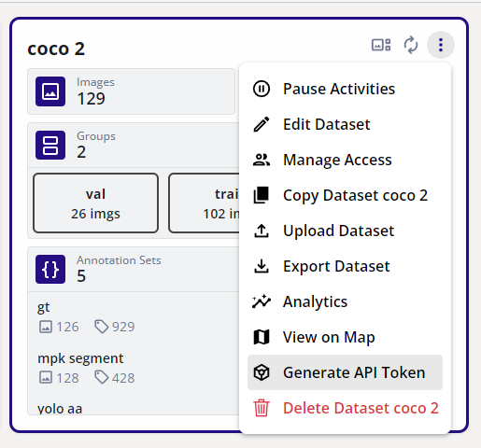Viewport: 481px width, 448px height.
Task: Choose Edit Dataset menu entry
Action: (345, 124)
